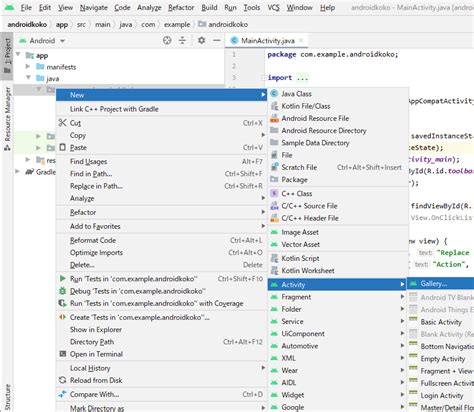
Task: Expand the manifests folder
Action: [28, 66]
